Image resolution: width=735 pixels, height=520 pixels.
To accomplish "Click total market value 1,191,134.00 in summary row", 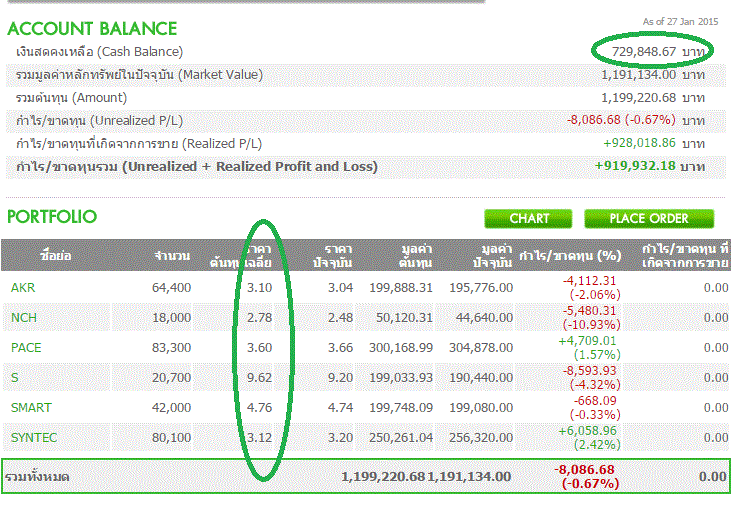I will (469, 476).
